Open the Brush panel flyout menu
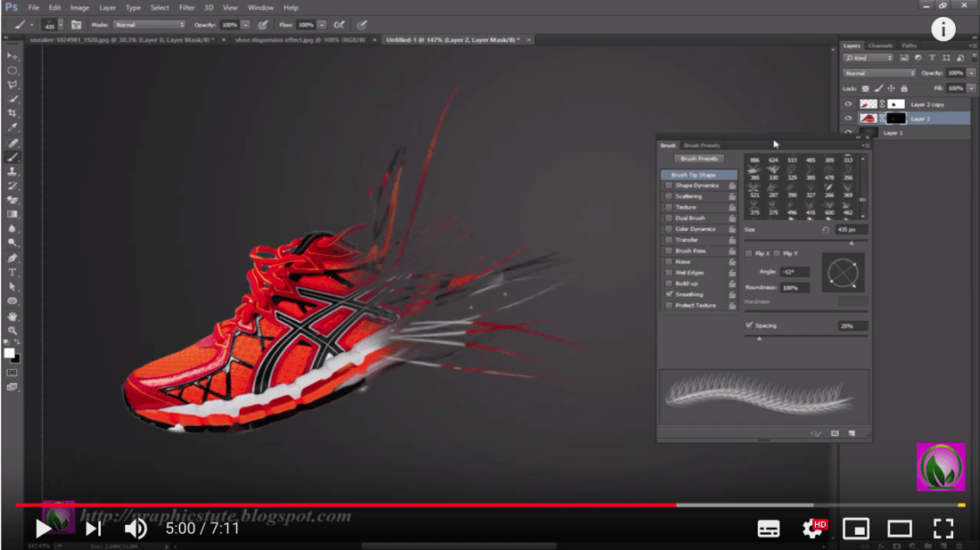980x550 pixels. (867, 144)
